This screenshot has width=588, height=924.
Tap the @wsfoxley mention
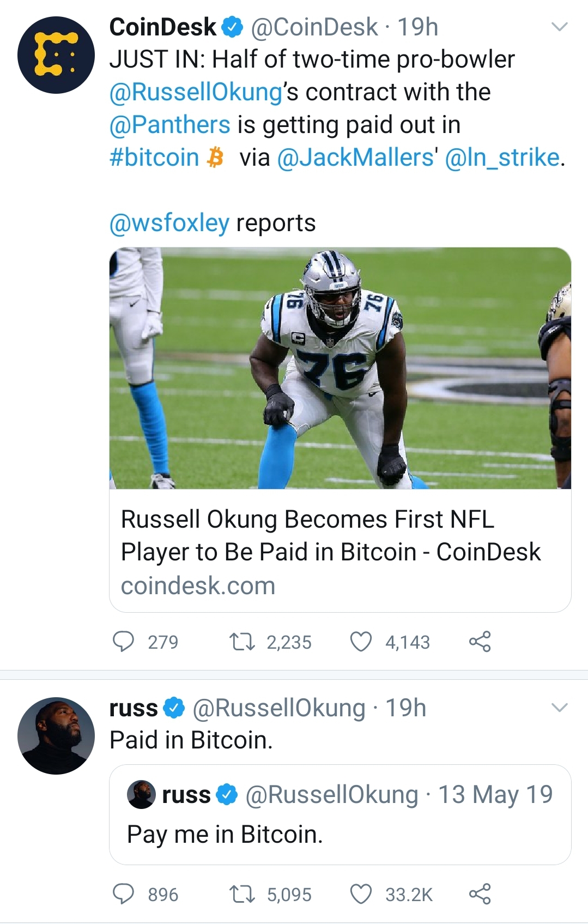click(x=169, y=223)
